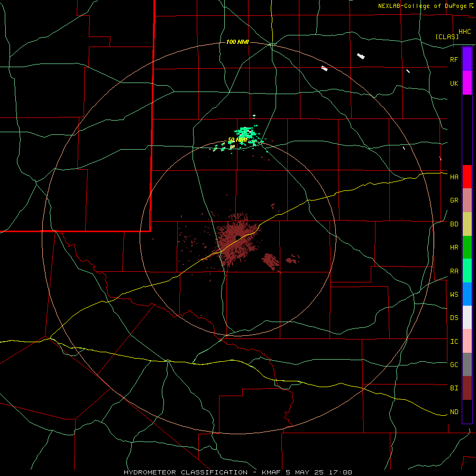The width and height of the screenshot is (476, 476).
Task: Click the gray GC legend swatch
Action: (x=467, y=364)
